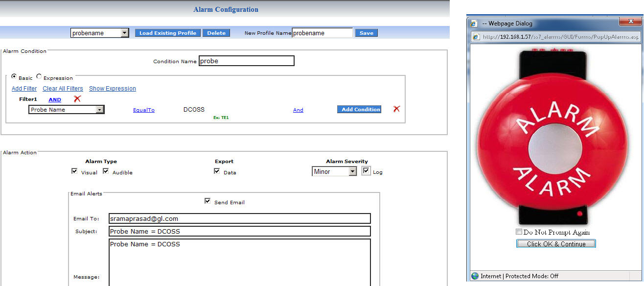Click the Clear All Filters link

click(63, 89)
